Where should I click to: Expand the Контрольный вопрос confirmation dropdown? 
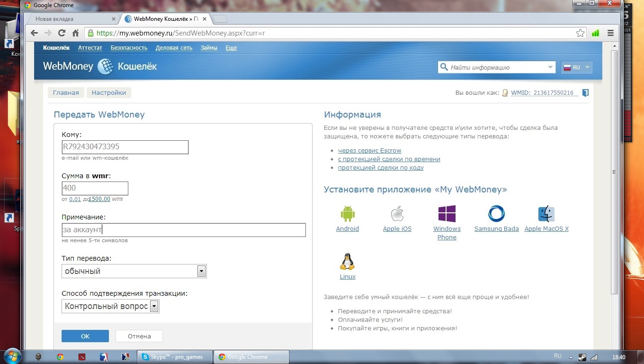pyautogui.click(x=154, y=306)
